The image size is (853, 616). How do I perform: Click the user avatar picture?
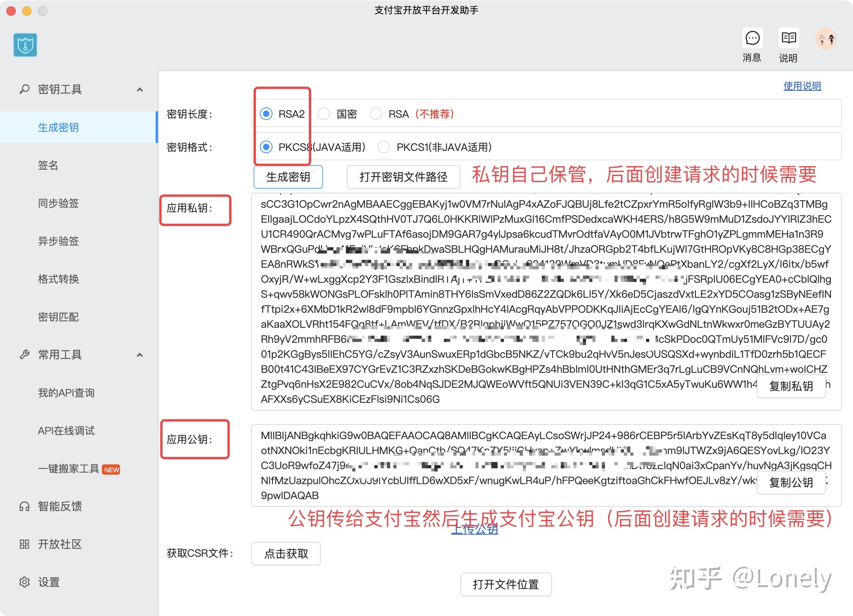(x=826, y=39)
